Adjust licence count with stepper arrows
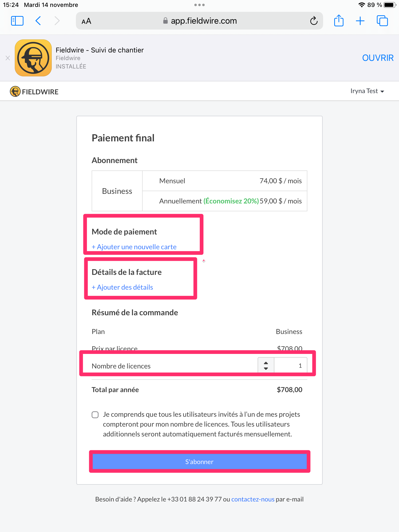The image size is (399, 532). (266, 366)
